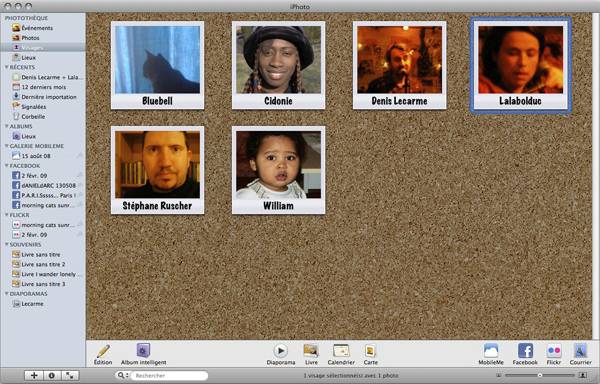Adjust the thumbnail size slider
Viewport: 600px width, 384px height.
(540, 376)
